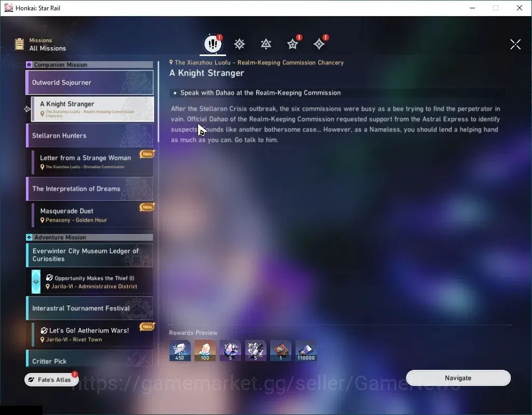The image size is (532, 415).
Task: Click the Jarilo-VI - Rivet Town location text
Action: click(x=74, y=339)
